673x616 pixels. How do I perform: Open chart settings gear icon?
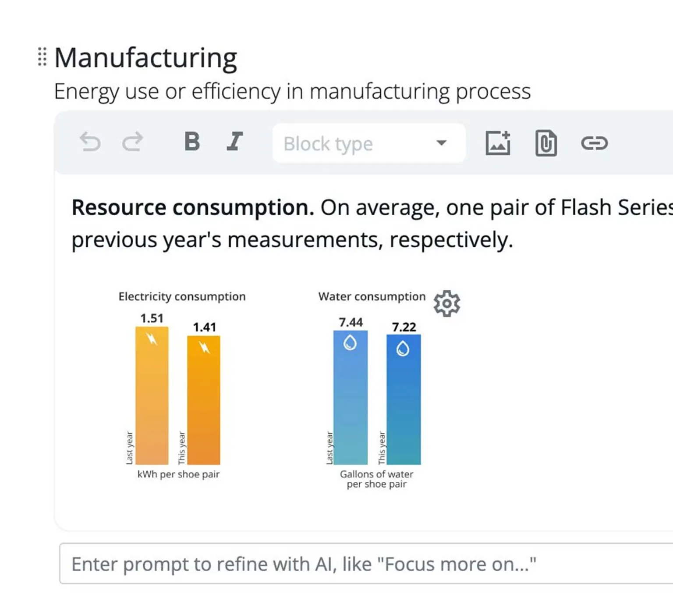click(446, 303)
